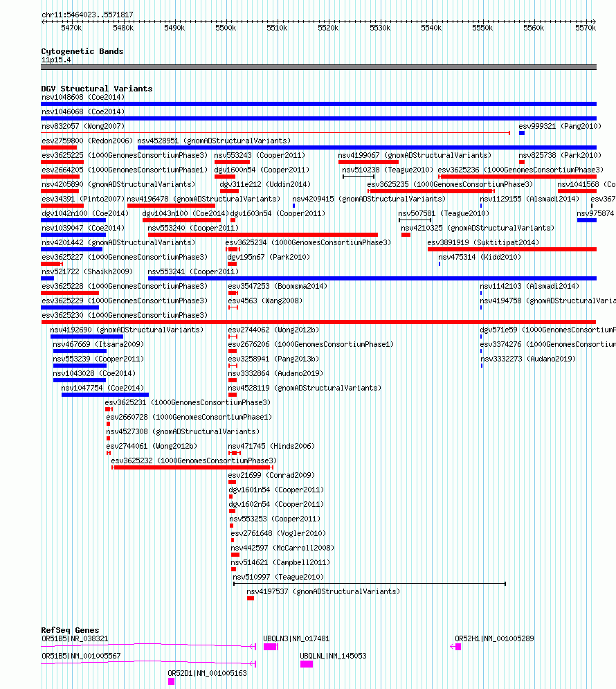This screenshot has width=616, height=689.
Task: Select the small blue esv999321 (Pang2010) feature
Action: pos(522,133)
